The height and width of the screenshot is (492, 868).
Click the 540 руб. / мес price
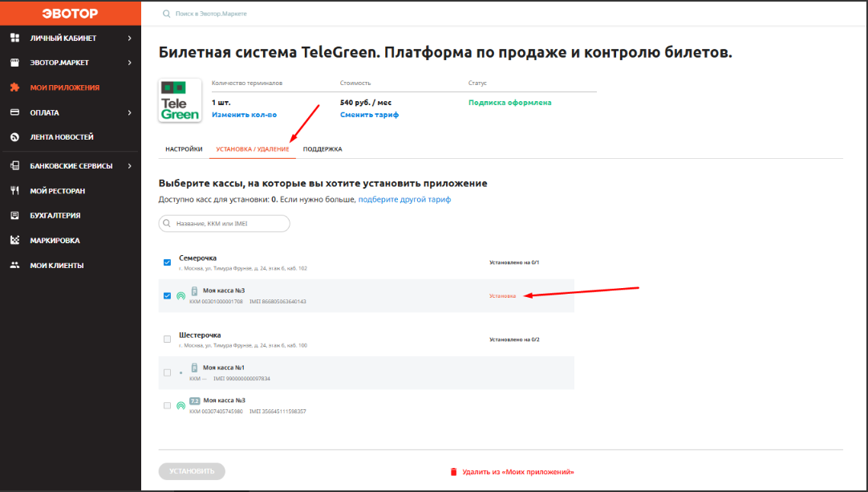[366, 103]
